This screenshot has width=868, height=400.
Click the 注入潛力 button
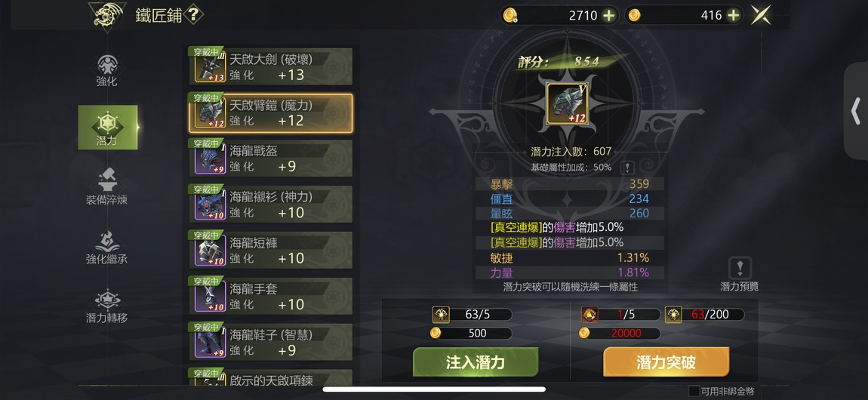point(476,362)
